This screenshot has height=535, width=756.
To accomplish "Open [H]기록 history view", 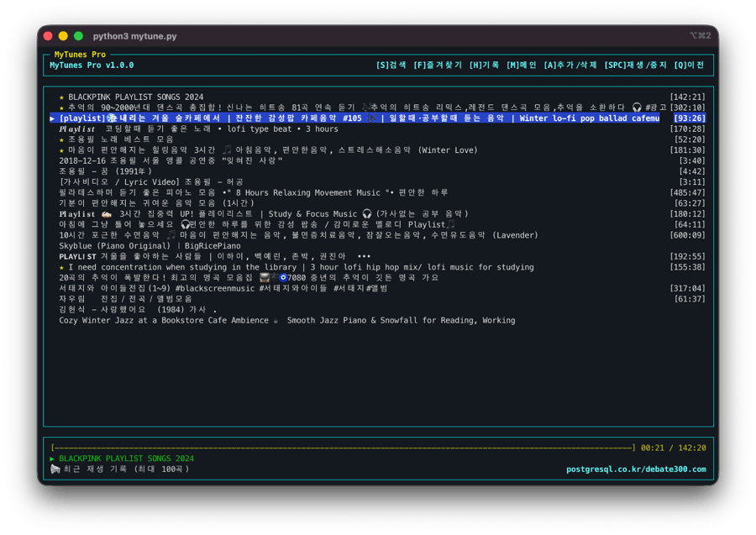I will click(486, 65).
